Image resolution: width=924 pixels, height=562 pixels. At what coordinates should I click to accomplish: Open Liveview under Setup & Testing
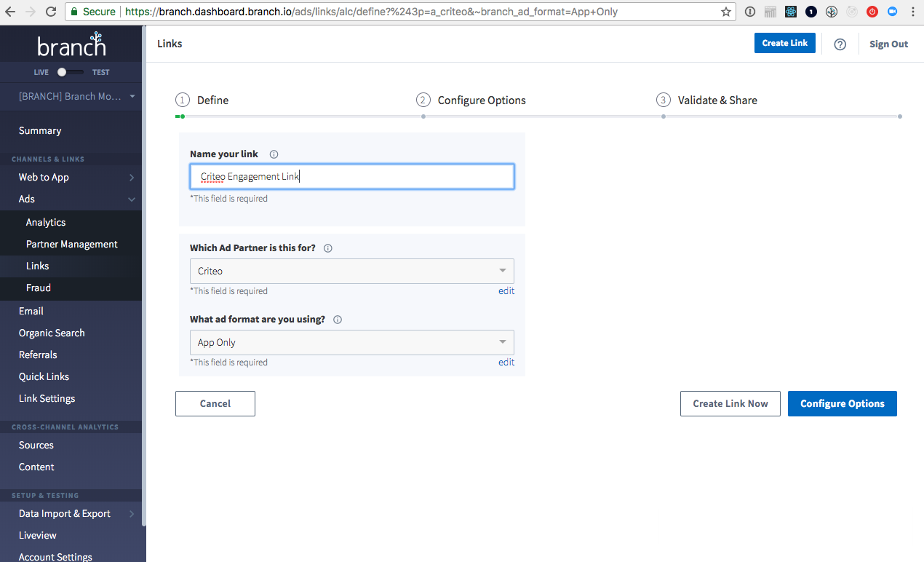[x=38, y=535]
